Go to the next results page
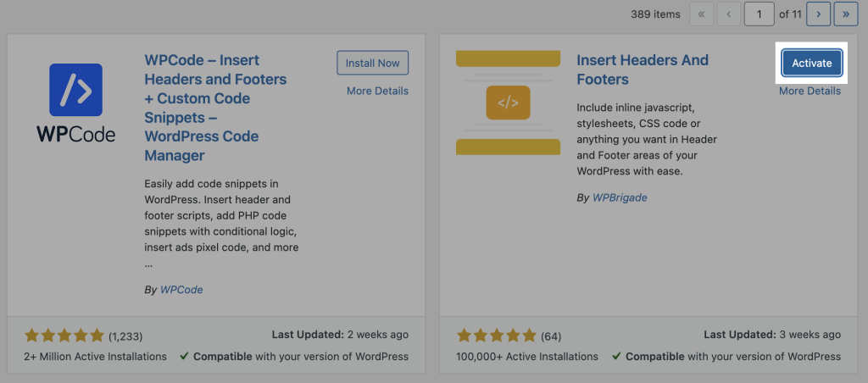 (818, 14)
